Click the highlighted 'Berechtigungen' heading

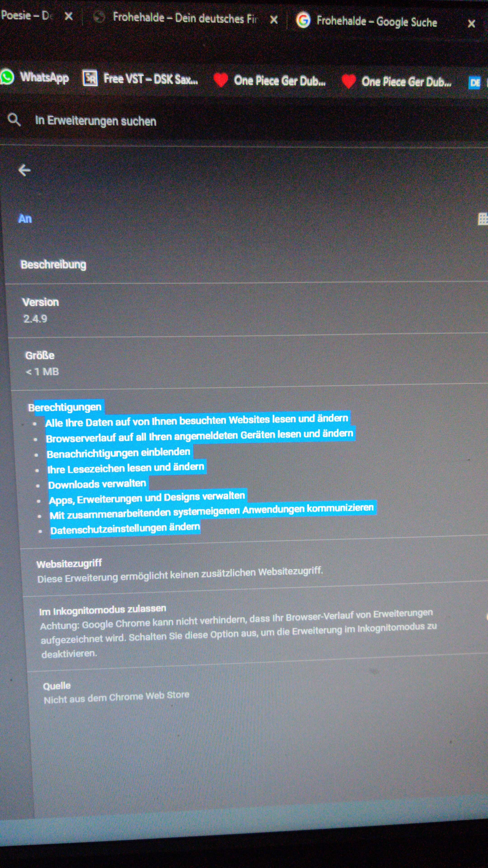pyautogui.click(x=65, y=407)
